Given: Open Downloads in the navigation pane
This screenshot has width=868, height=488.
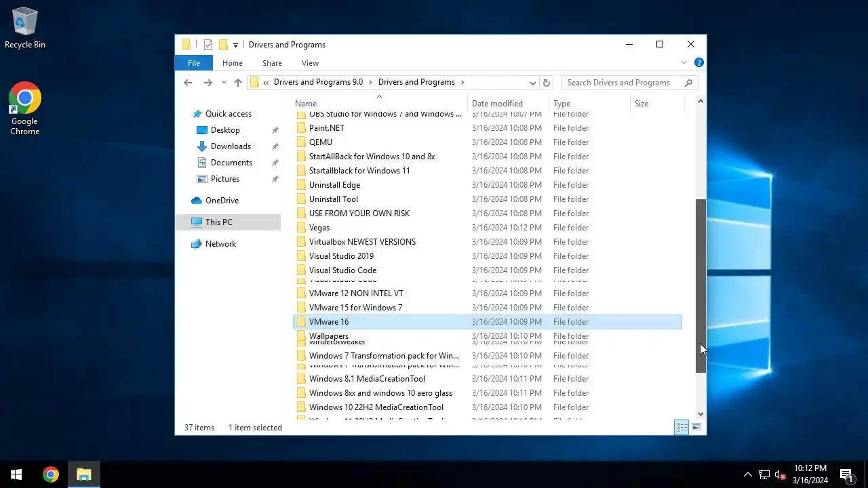Looking at the screenshot, I should click(231, 146).
